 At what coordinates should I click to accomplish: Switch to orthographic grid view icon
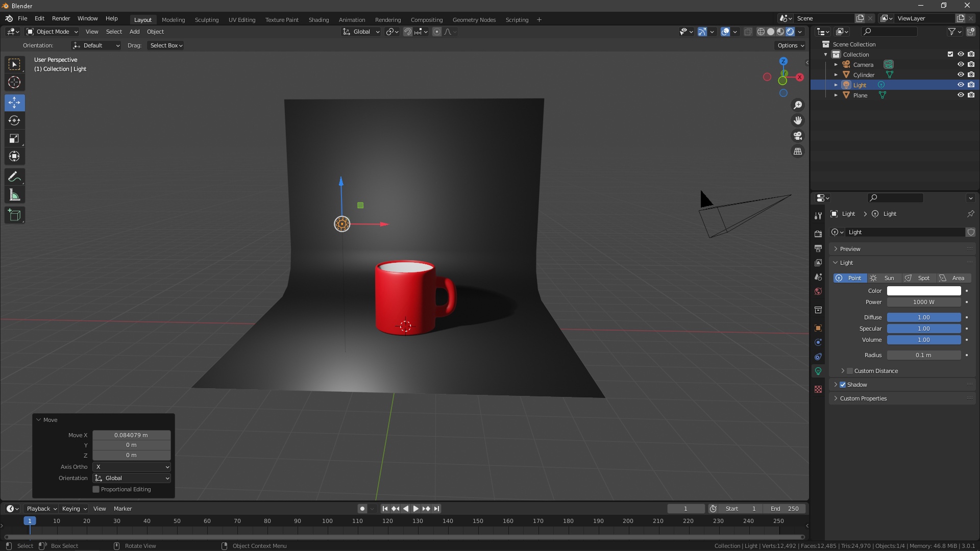[798, 152]
